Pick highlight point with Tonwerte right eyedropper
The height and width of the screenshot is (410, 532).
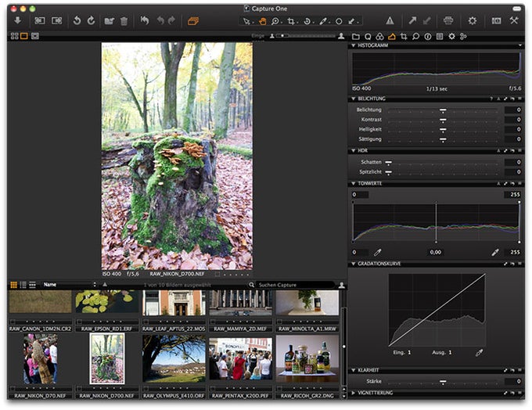[495, 252]
